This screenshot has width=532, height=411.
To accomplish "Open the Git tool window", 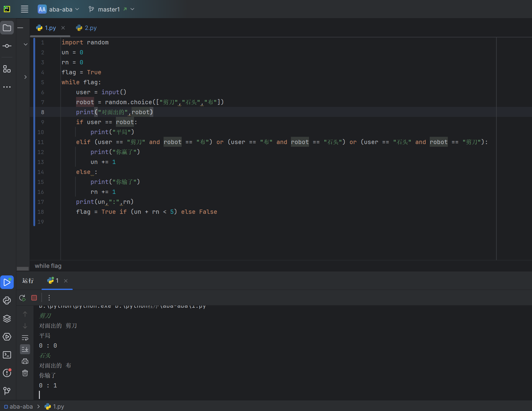I will pos(7,391).
